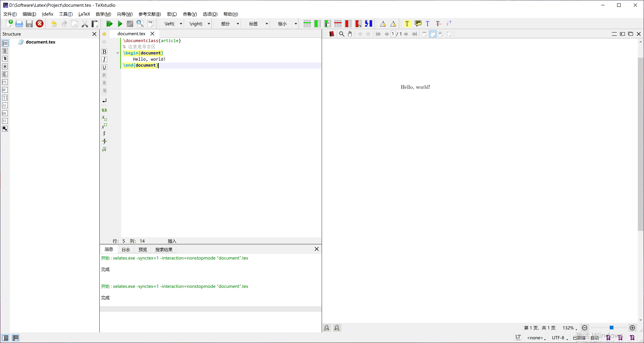Go to the next PDF page arrow
The image size is (644, 343).
[x=406, y=34]
